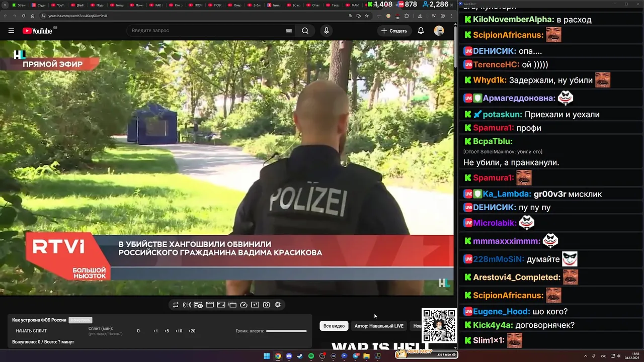The height and width of the screenshot is (362, 644).
Task: Take a screenshot with the camera icon
Action: pyautogui.click(x=266, y=305)
